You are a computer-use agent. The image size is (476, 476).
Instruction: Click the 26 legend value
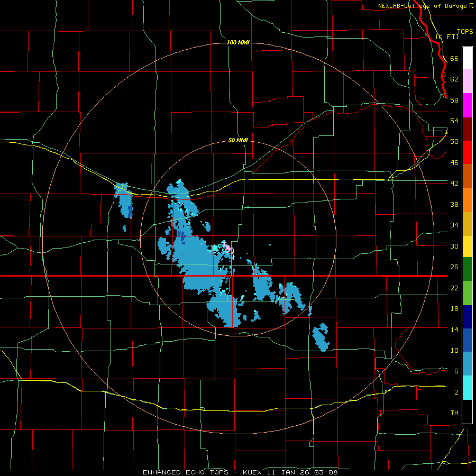[x=454, y=267]
